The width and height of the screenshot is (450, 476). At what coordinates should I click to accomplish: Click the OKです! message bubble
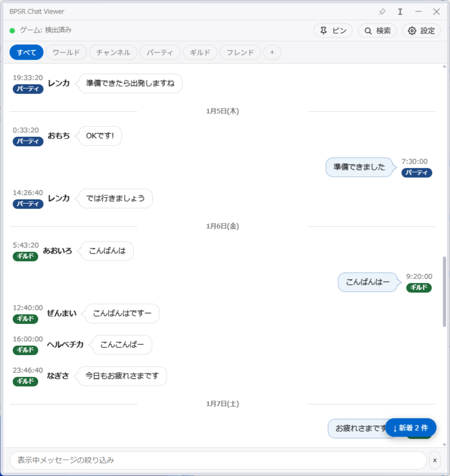click(100, 136)
